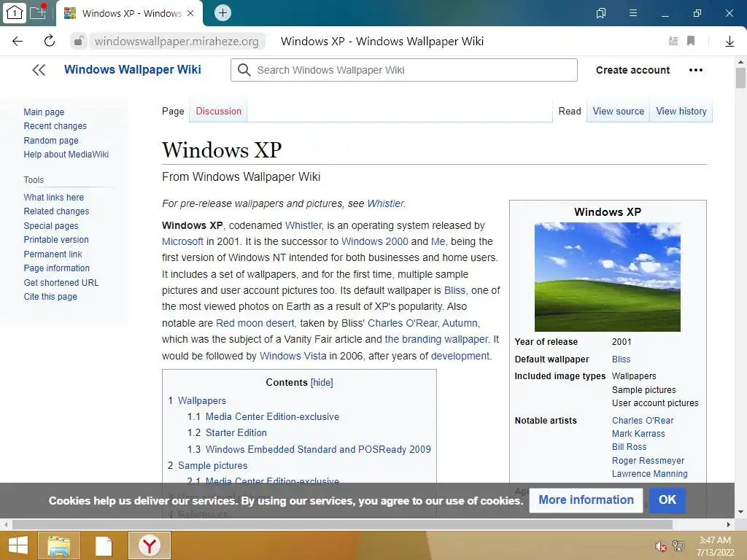This screenshot has width=747, height=560.
Task: Jump to Windows Embedded Standard and POSReady 2009
Action: [x=318, y=449]
